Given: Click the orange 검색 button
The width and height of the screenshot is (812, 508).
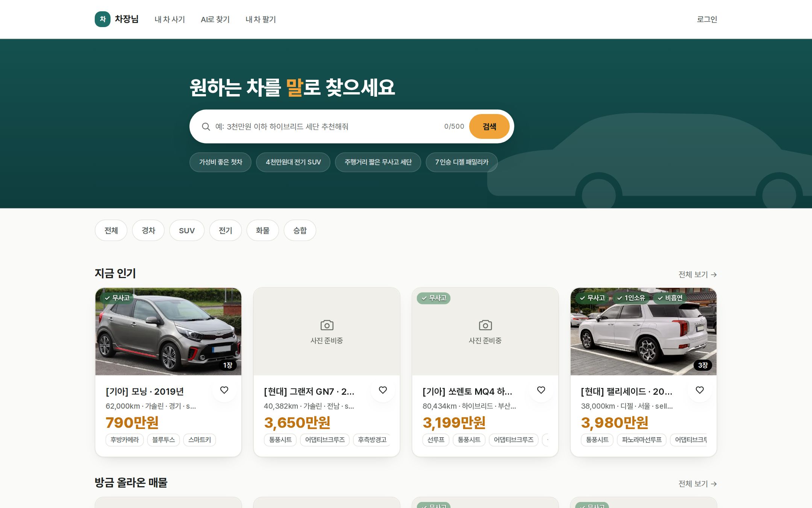Looking at the screenshot, I should coord(489,126).
